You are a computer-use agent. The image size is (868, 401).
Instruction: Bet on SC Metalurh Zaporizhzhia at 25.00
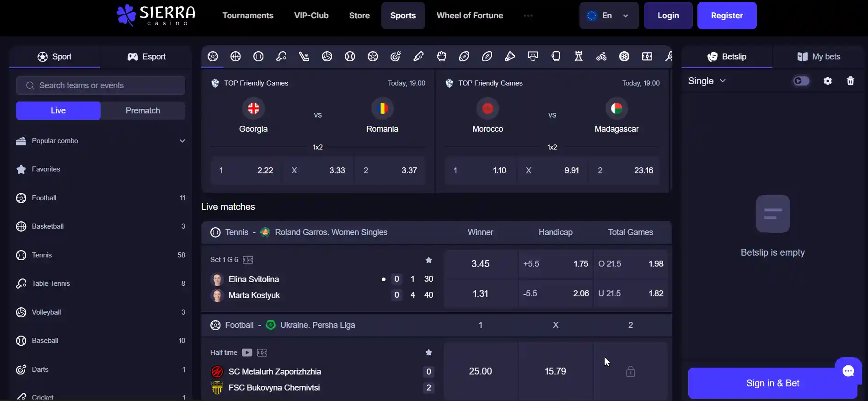[x=480, y=371]
